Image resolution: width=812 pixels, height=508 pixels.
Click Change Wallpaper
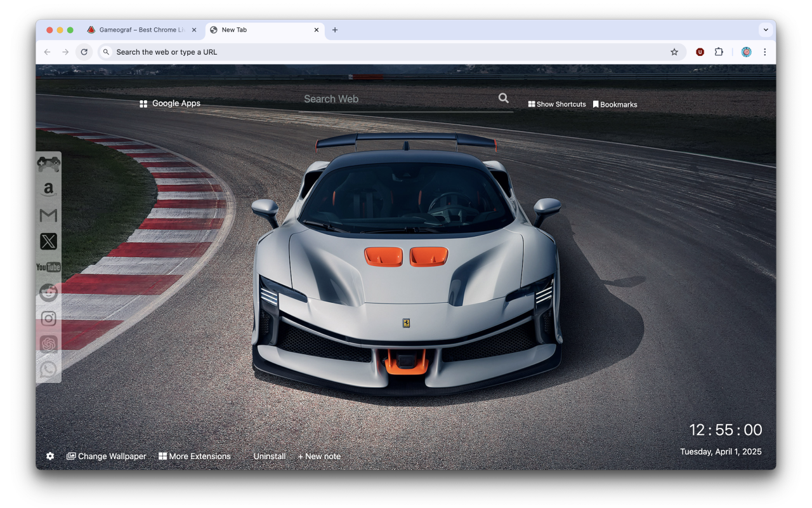pos(106,456)
